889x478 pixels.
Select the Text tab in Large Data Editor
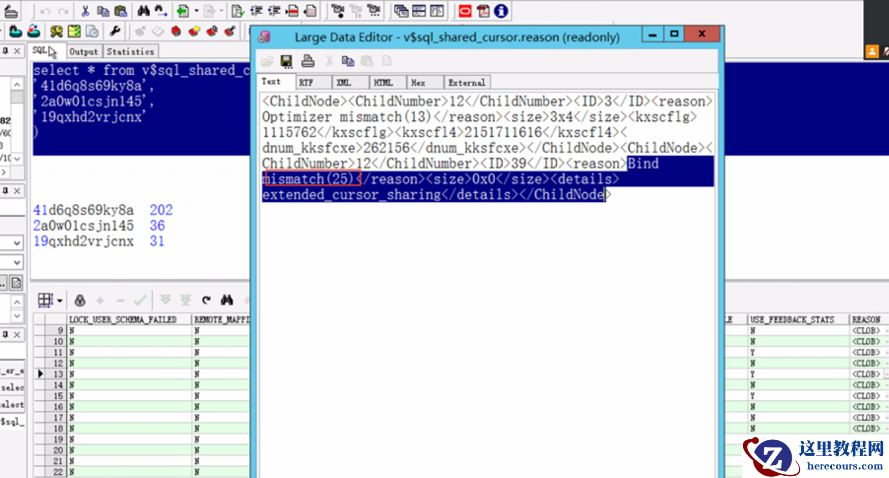(x=276, y=82)
